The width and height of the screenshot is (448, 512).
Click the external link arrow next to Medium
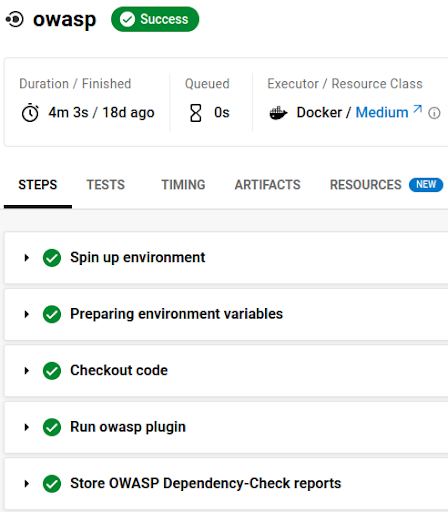click(417, 109)
